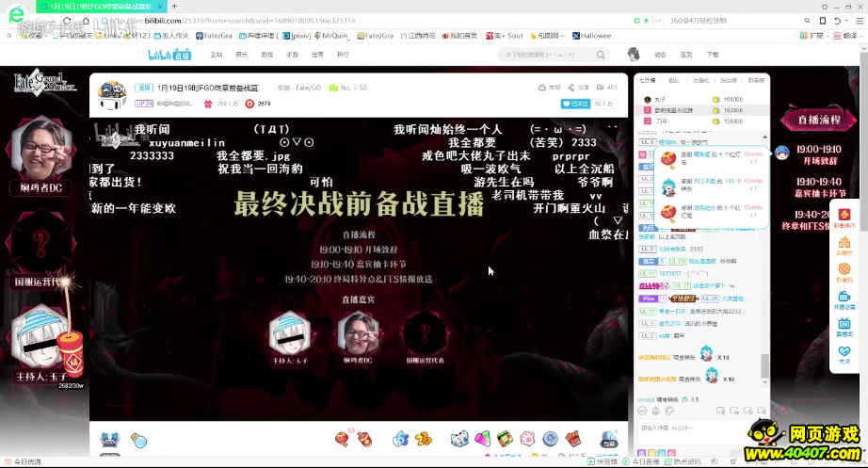Open the browser hamburger menu

click(x=860, y=21)
